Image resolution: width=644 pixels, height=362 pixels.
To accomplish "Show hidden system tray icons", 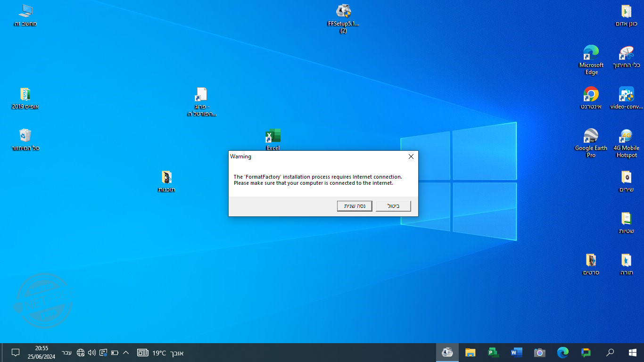I will [x=126, y=353].
